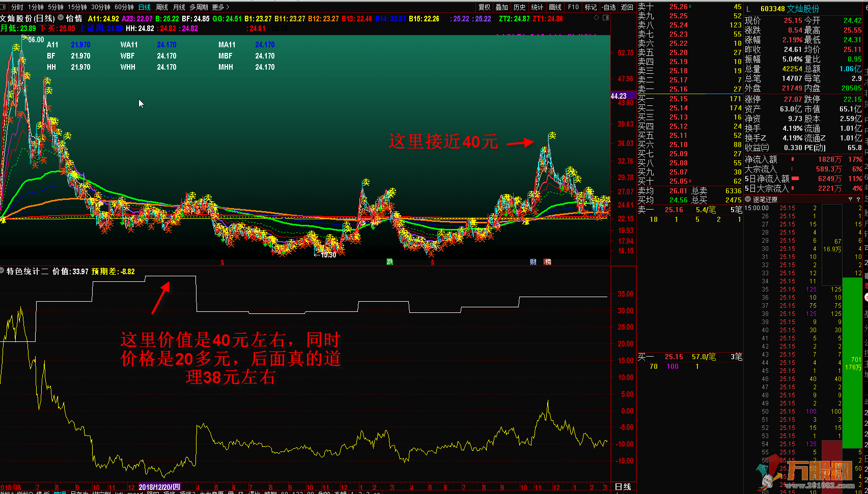Select the kdj indicator tab at bottom
The height and width of the screenshot is (494, 868).
tap(119, 493)
